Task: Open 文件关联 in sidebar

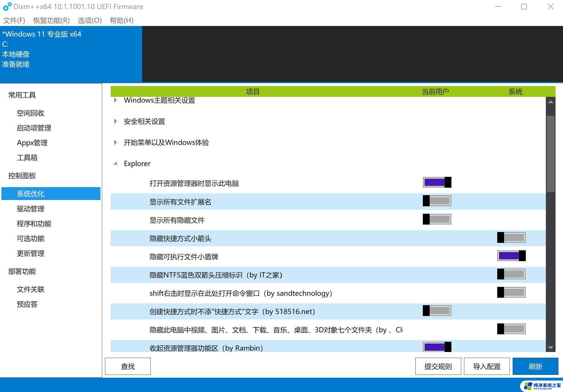Action: pyautogui.click(x=31, y=289)
